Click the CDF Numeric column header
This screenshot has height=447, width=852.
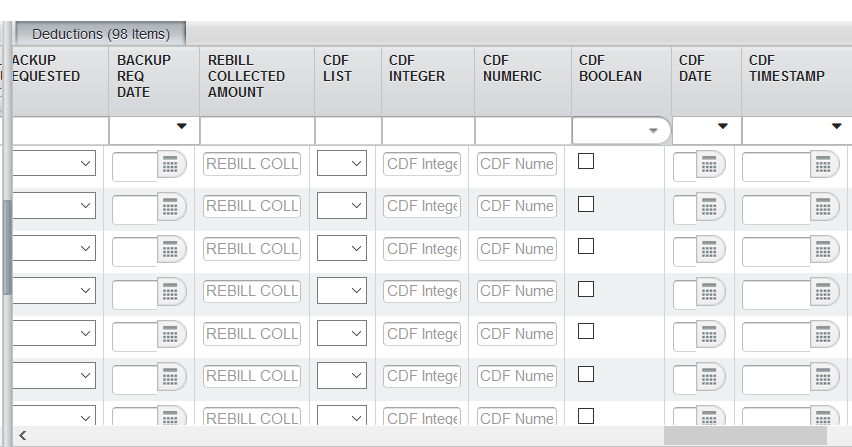tap(512, 76)
